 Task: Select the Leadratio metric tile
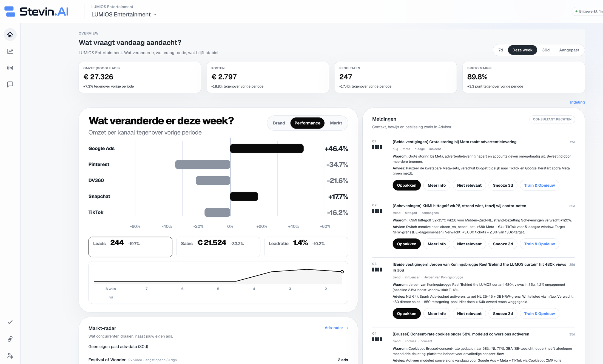[306, 247]
